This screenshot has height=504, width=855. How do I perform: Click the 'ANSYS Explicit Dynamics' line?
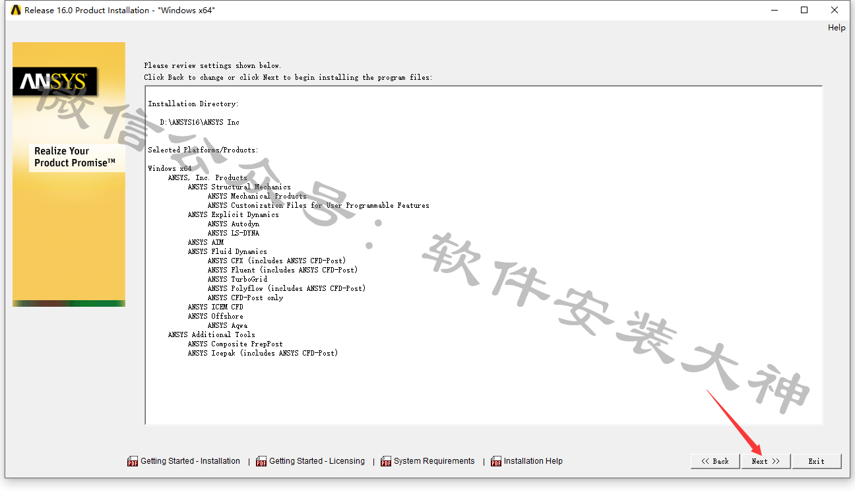point(233,215)
